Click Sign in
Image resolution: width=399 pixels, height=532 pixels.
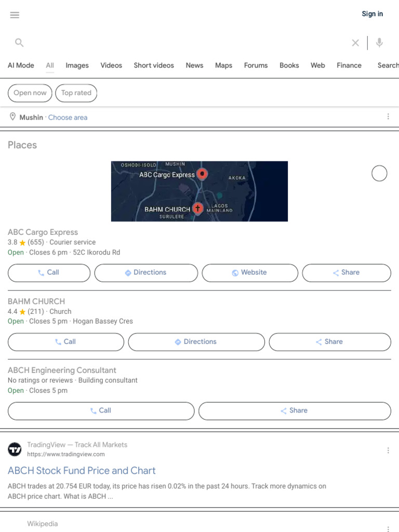click(x=372, y=14)
